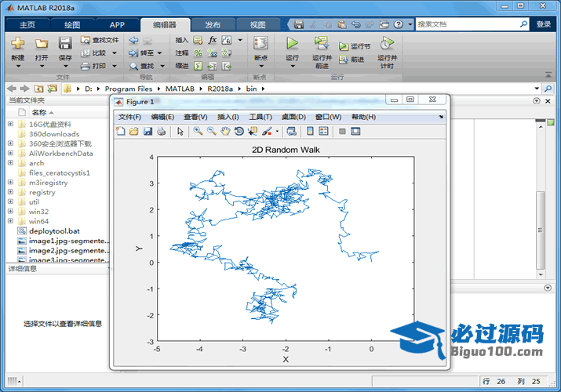Select the Pan hand tool in figure toolbar

(x=225, y=131)
